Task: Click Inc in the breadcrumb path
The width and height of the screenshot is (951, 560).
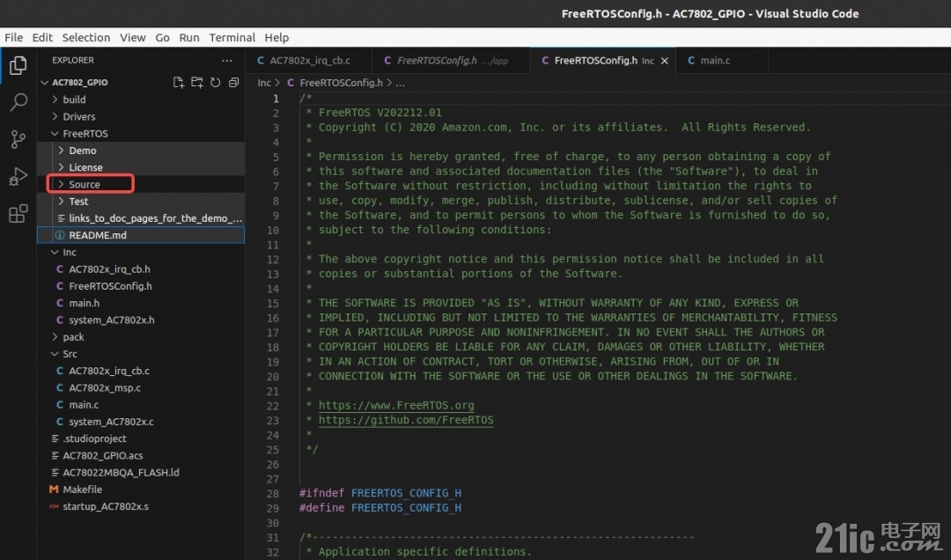Action: [264, 83]
